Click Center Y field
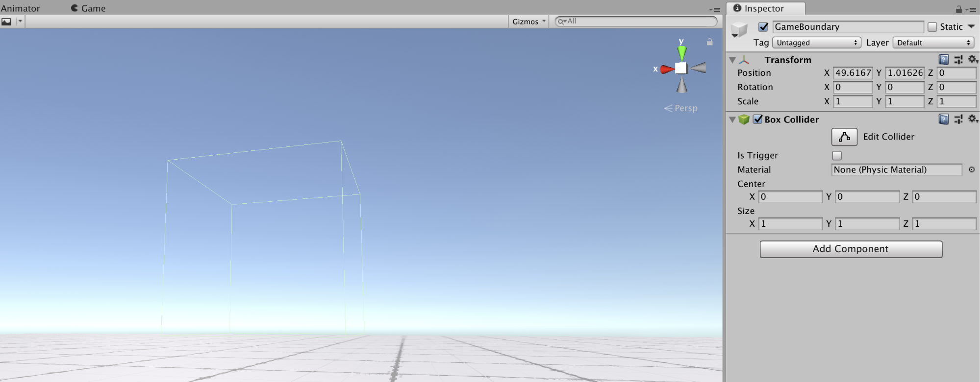Viewport: 980px width, 382px height. [x=867, y=197]
